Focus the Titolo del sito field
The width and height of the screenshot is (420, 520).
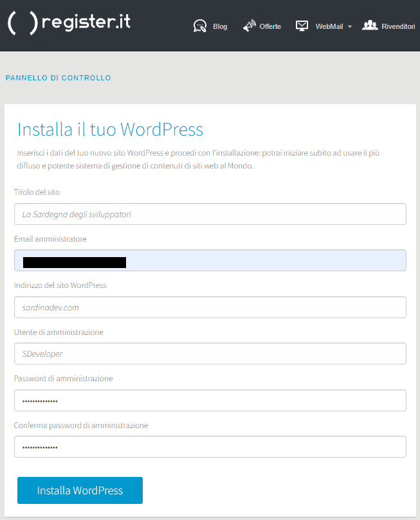210,214
